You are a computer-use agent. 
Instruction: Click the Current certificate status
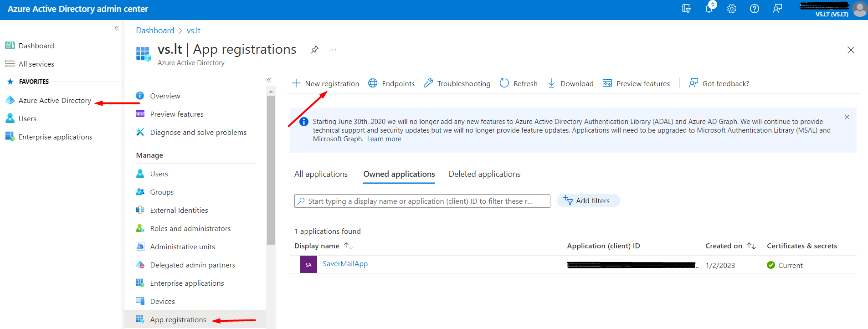click(785, 265)
